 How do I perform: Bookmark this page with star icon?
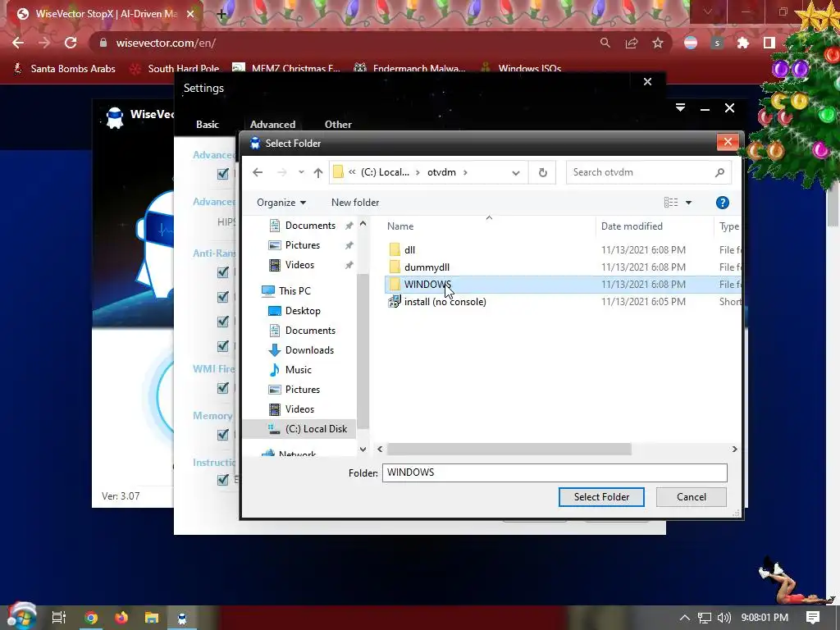tap(658, 43)
